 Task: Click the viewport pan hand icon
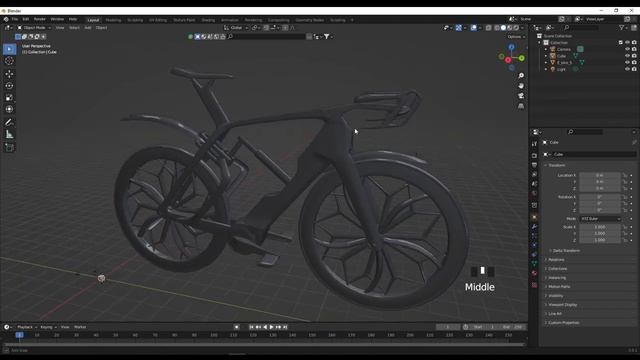coord(521,86)
